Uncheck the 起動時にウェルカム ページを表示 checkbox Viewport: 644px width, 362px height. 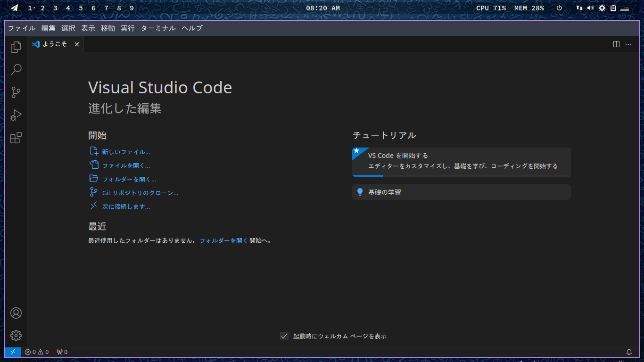point(284,336)
